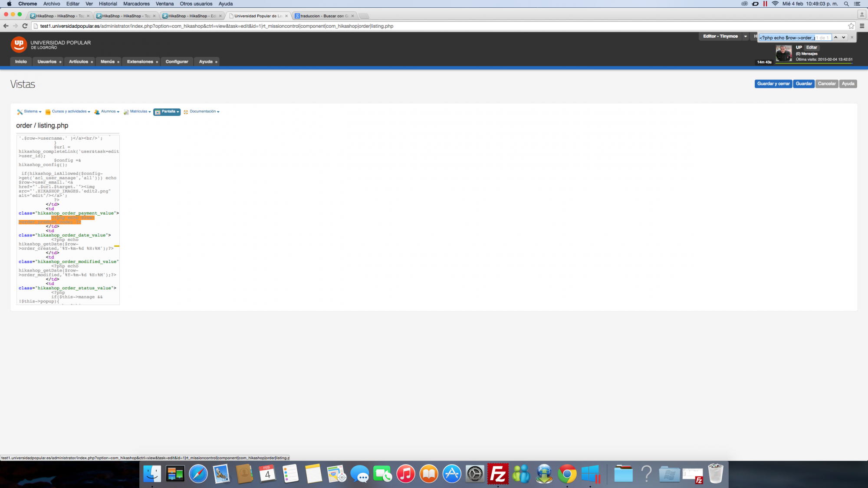Image resolution: width=868 pixels, height=488 pixels.
Task: Open Spotlight search in the menu bar
Action: (x=846, y=4)
